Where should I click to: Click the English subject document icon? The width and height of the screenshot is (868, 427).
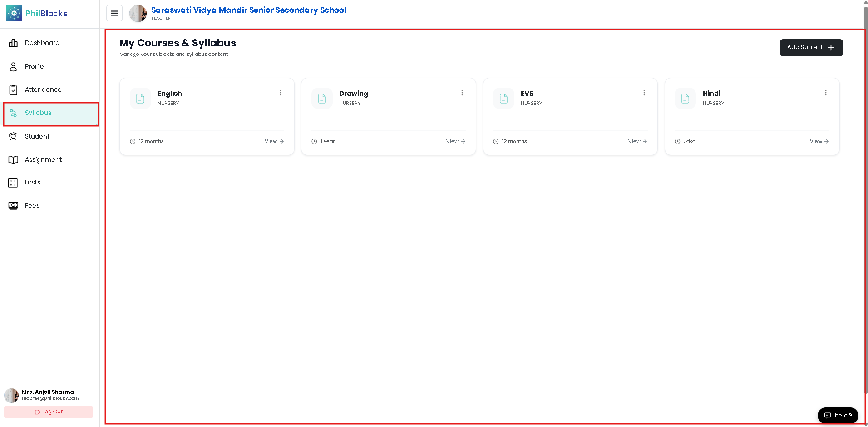tap(140, 98)
